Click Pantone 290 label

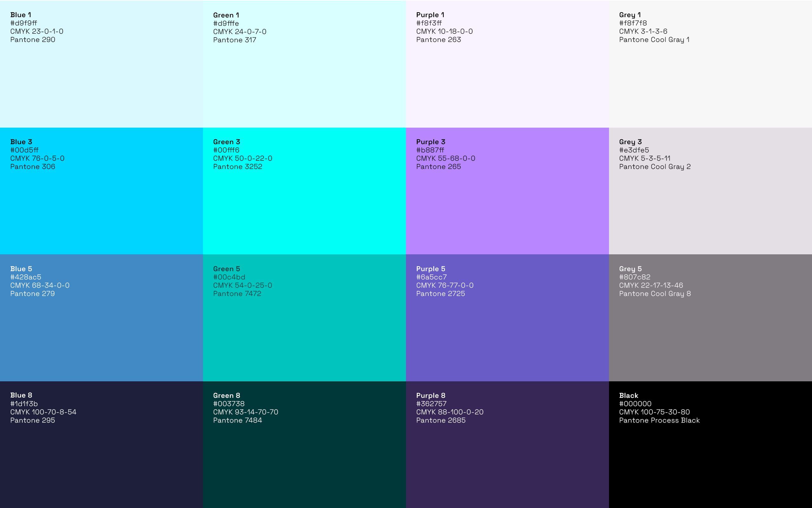point(33,40)
